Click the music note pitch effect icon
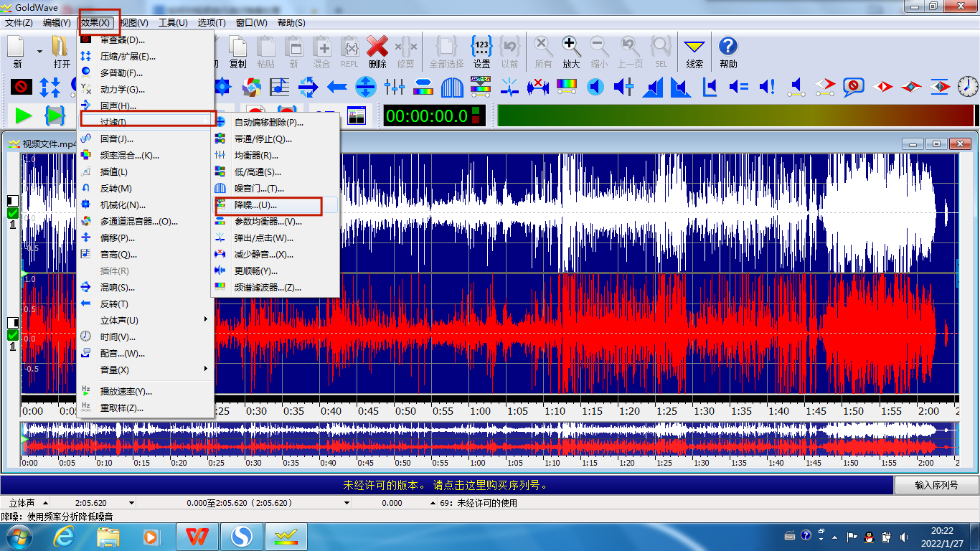This screenshot has width=980, height=551. click(280, 88)
